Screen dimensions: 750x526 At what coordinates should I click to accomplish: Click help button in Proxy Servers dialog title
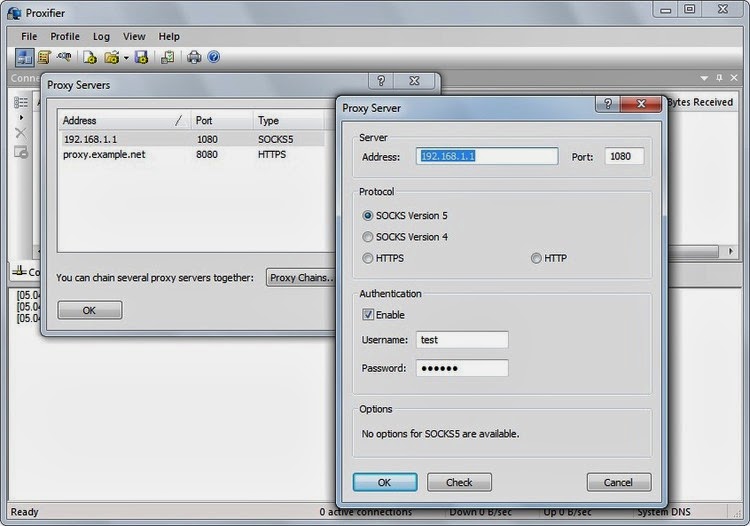click(381, 81)
